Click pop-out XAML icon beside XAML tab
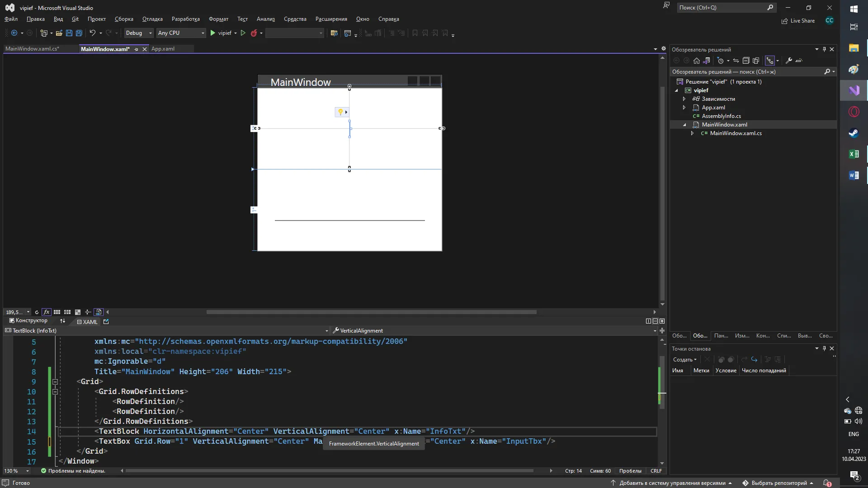Viewport: 868px width, 488px height. tap(106, 322)
